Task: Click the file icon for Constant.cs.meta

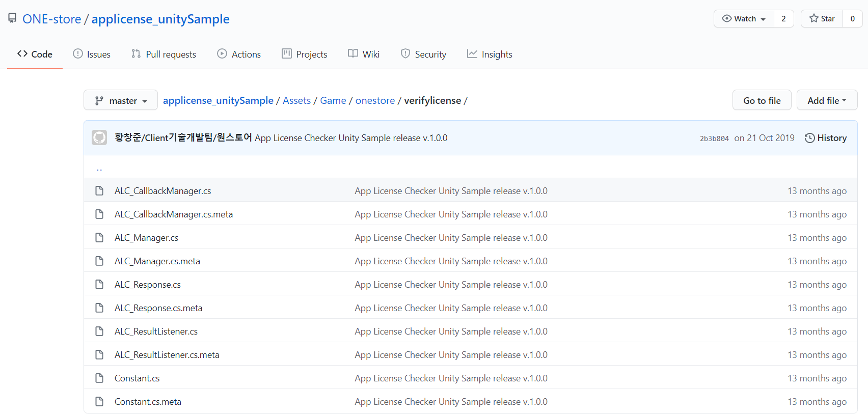Action: point(99,402)
